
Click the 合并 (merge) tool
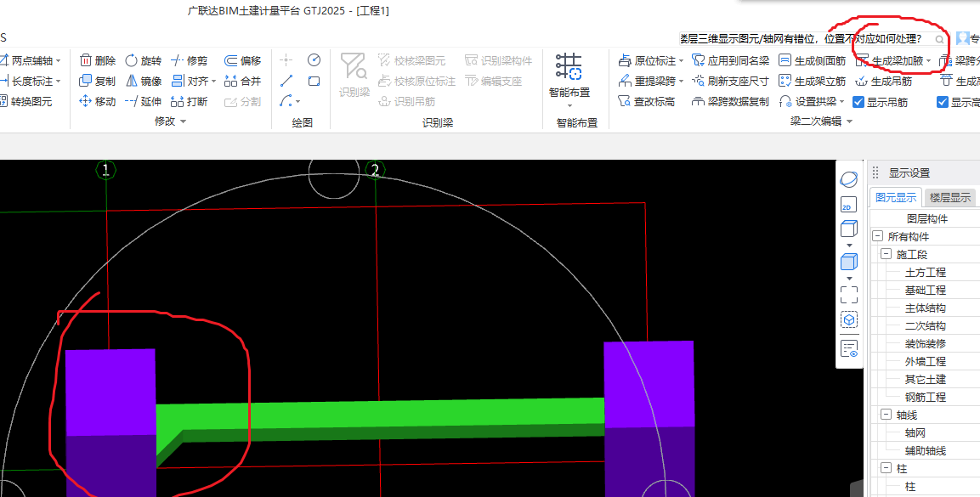pos(242,81)
